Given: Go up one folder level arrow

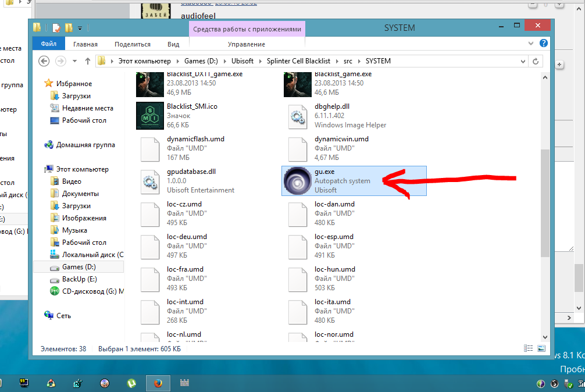Looking at the screenshot, I should [x=88, y=61].
